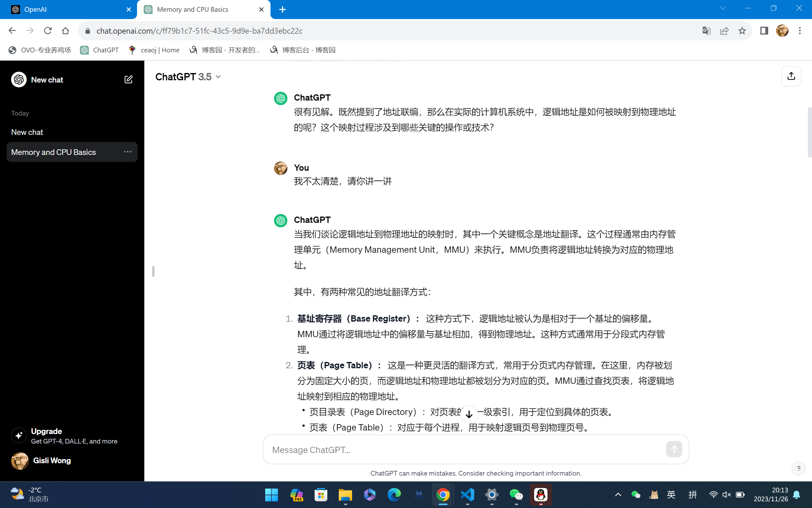Image resolution: width=812 pixels, height=508 pixels.
Task: Click Upgrade to get GPT-4
Action: (x=72, y=436)
